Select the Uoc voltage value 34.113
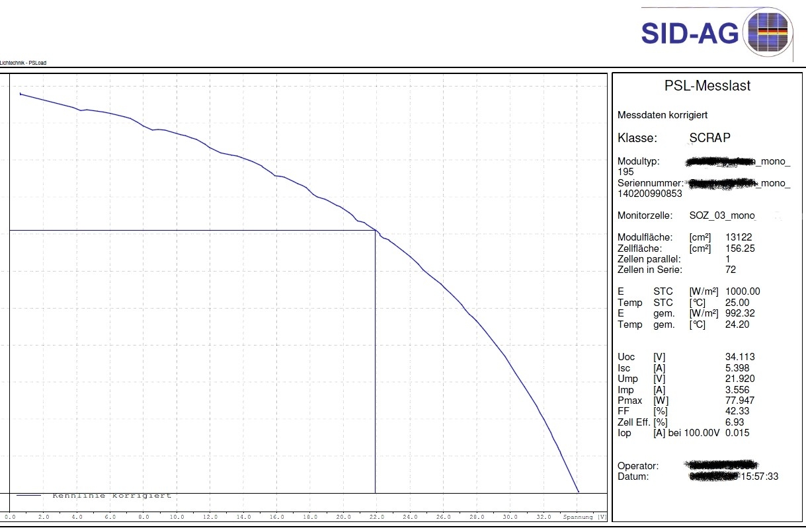The width and height of the screenshot is (806, 532). pos(740,357)
